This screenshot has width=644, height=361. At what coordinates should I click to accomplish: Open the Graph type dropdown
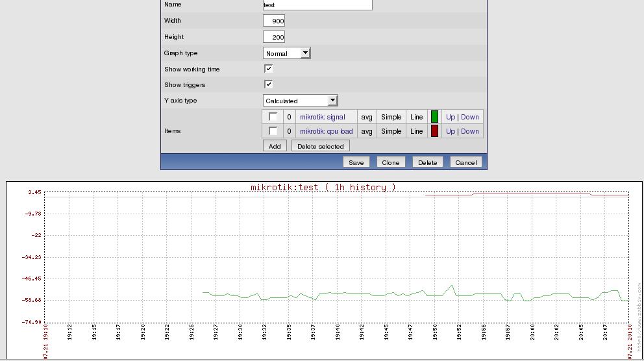pos(286,53)
